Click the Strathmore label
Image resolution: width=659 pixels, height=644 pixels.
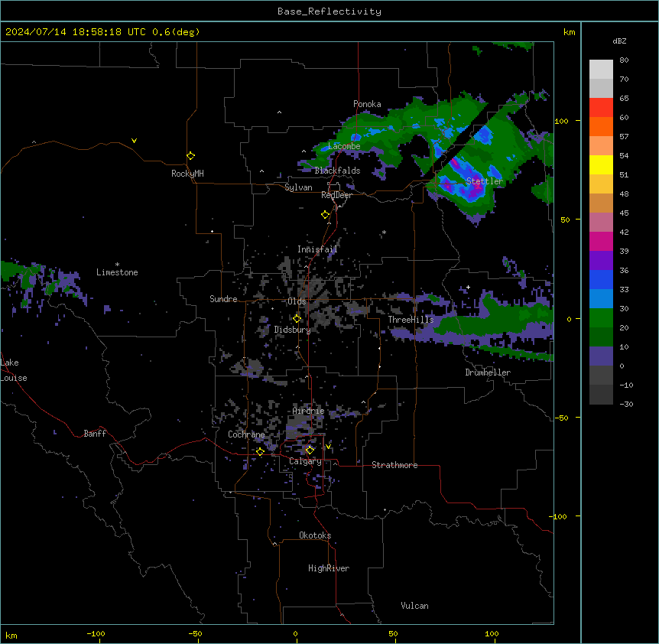coord(394,465)
